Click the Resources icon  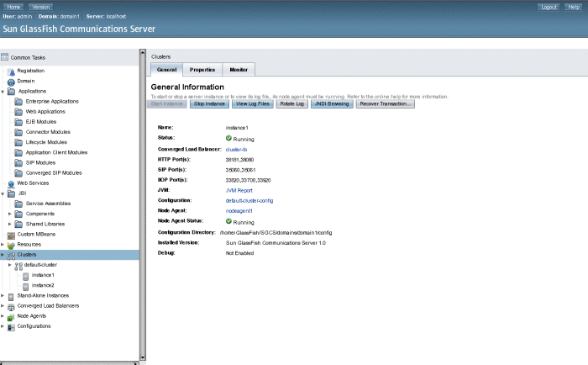(x=11, y=245)
